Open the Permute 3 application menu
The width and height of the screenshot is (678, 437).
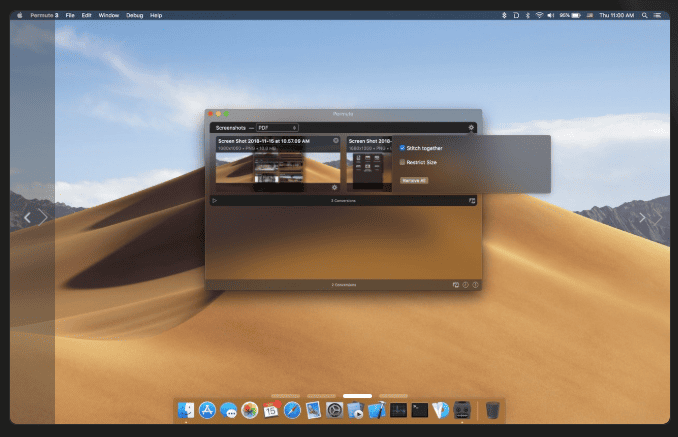(44, 15)
